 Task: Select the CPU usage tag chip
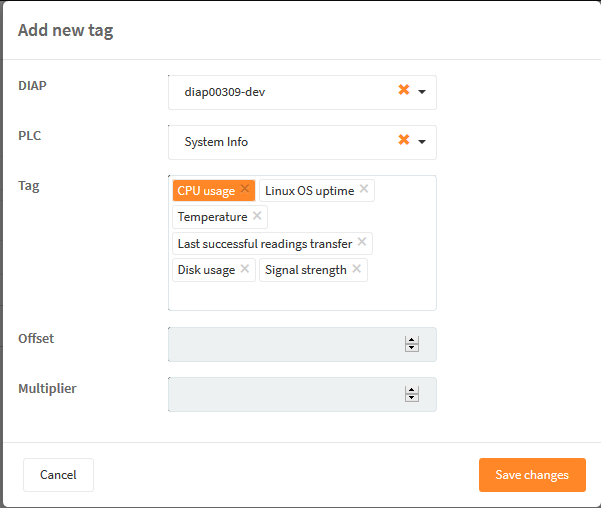point(206,191)
